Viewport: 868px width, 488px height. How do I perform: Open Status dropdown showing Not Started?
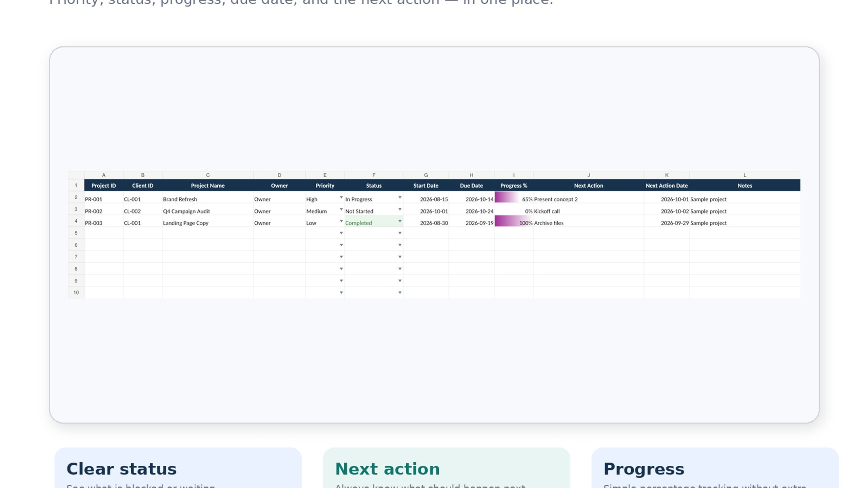pyautogui.click(x=400, y=209)
